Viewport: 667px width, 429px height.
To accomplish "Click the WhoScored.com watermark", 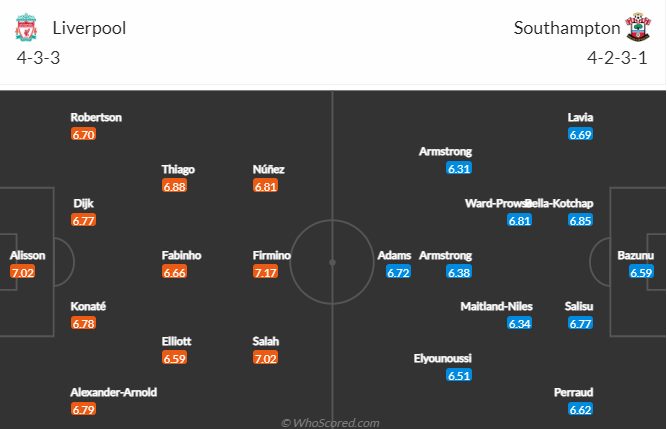I will click(330, 423).
